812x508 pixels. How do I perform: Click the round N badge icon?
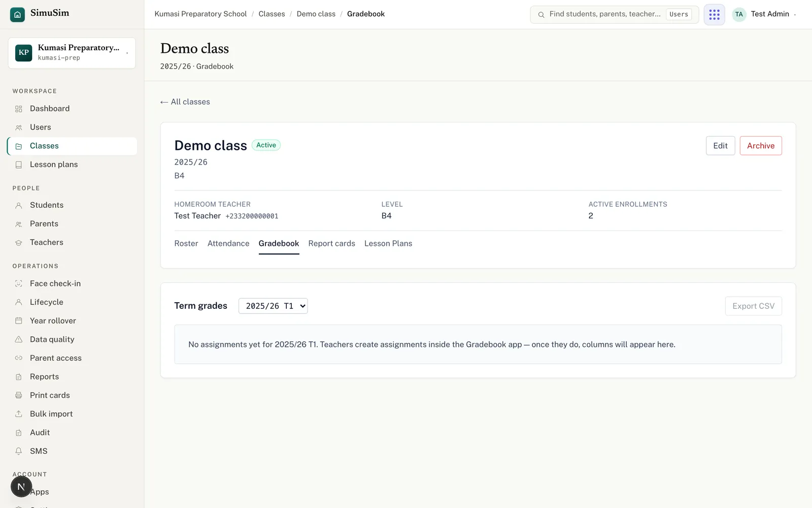[x=21, y=487]
